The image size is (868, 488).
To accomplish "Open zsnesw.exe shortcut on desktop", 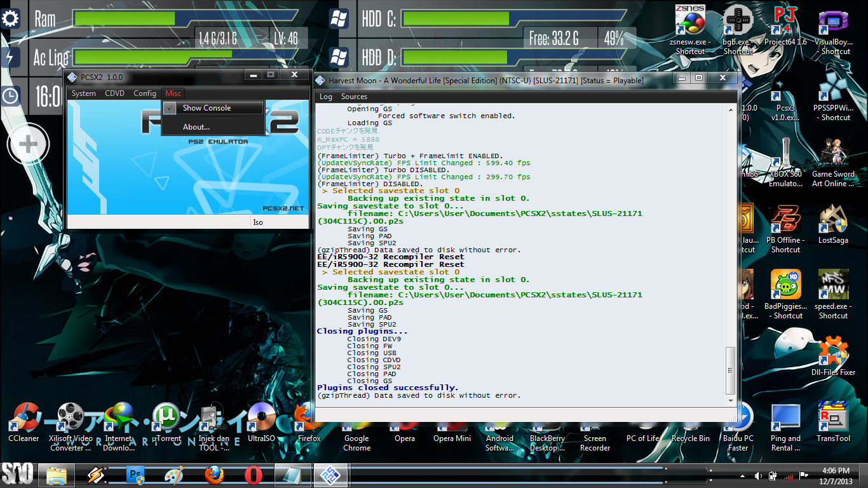I will (x=690, y=30).
